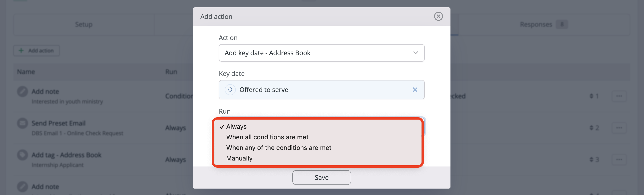Click the Send Preset Email envelope icon
Image resolution: width=644 pixels, height=195 pixels.
[x=22, y=123]
